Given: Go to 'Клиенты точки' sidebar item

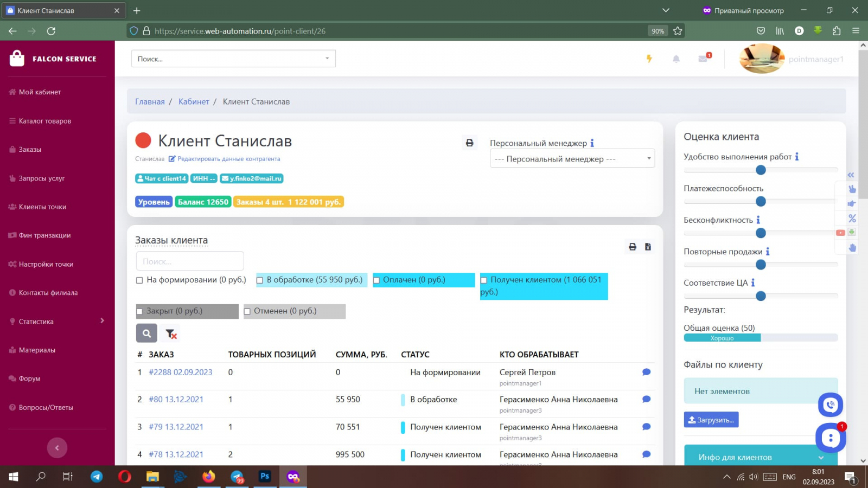Looking at the screenshot, I should pos(42,207).
